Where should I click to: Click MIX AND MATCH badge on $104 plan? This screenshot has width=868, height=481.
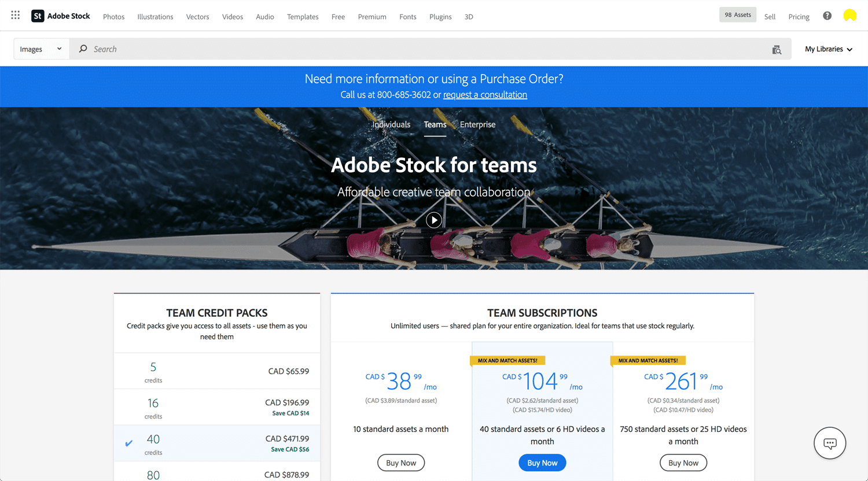pyautogui.click(x=507, y=360)
